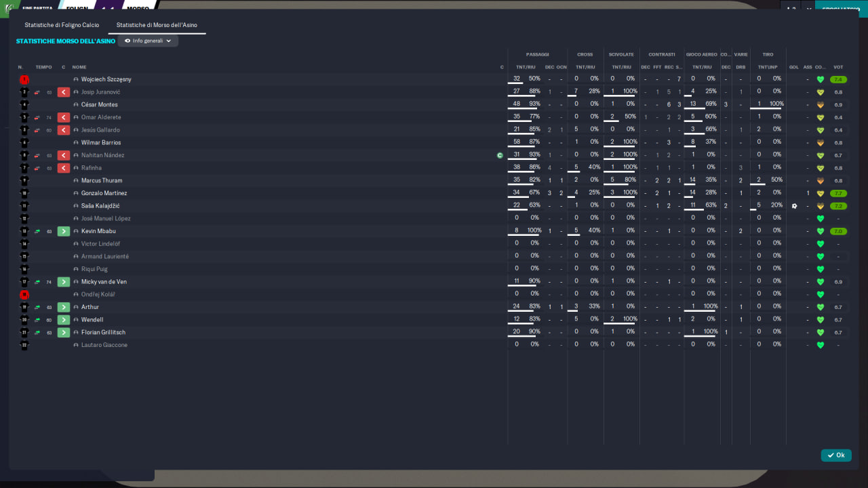This screenshot has height=488, width=868.
Task: Click the red substituted-off arrow for Omar Alderete
Action: pos(64,117)
